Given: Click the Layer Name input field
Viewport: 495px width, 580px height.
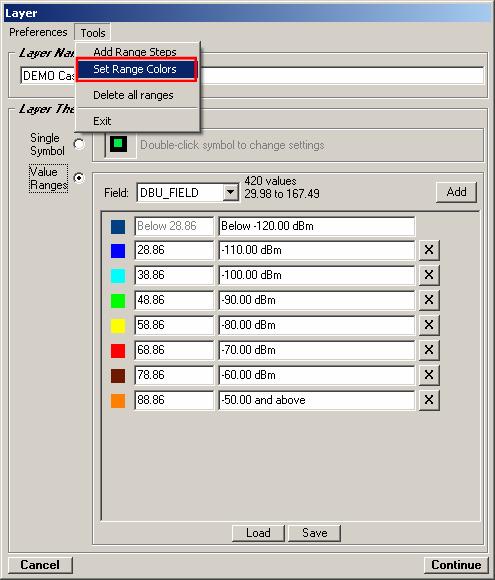Looking at the screenshot, I should (x=252, y=75).
